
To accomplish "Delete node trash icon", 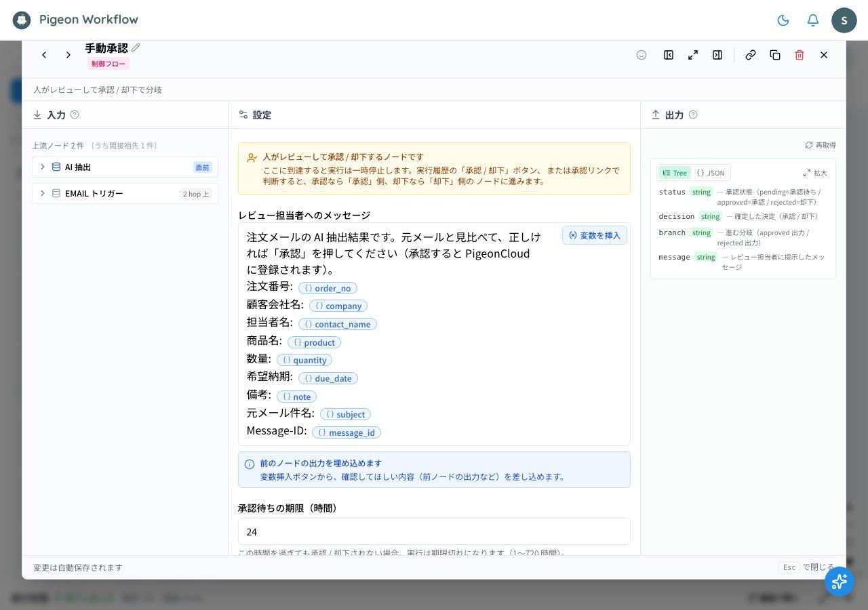I will coord(800,55).
